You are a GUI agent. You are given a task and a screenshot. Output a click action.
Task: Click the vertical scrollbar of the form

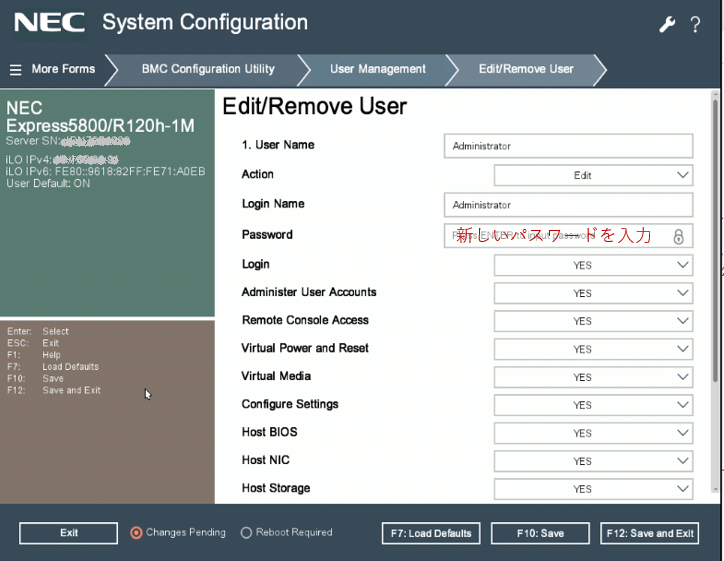(715, 240)
